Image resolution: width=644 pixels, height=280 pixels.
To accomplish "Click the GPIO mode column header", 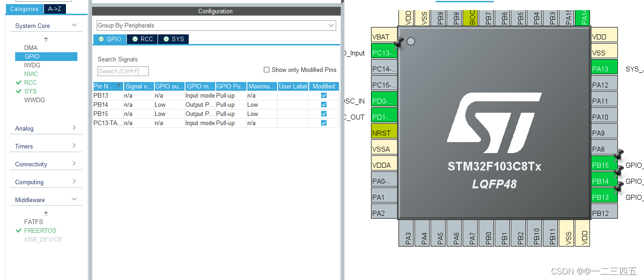I will (200, 86).
